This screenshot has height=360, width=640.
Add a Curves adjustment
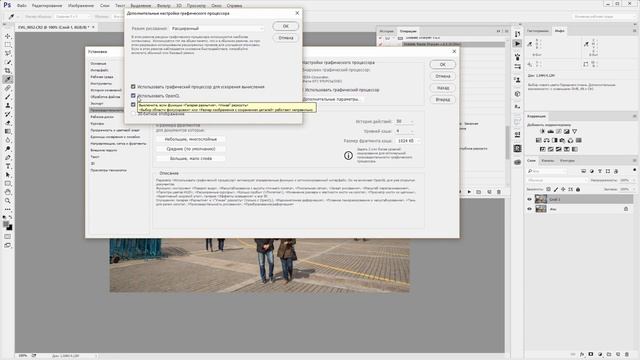tap(559, 131)
